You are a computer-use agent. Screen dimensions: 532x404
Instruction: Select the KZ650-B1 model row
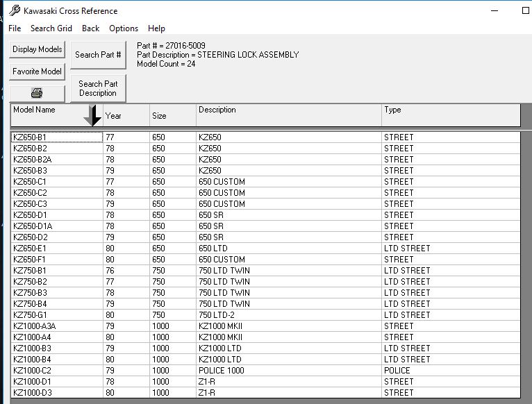coord(57,137)
